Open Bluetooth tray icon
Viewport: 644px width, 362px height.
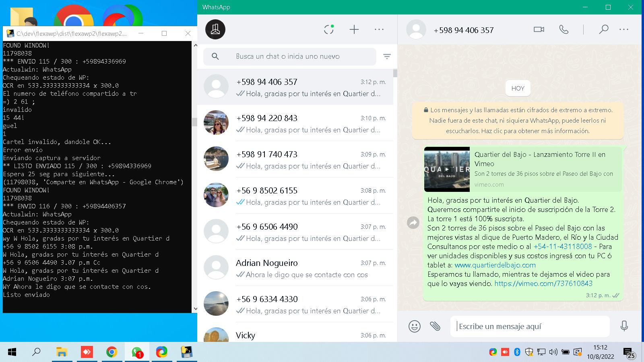tap(517, 352)
